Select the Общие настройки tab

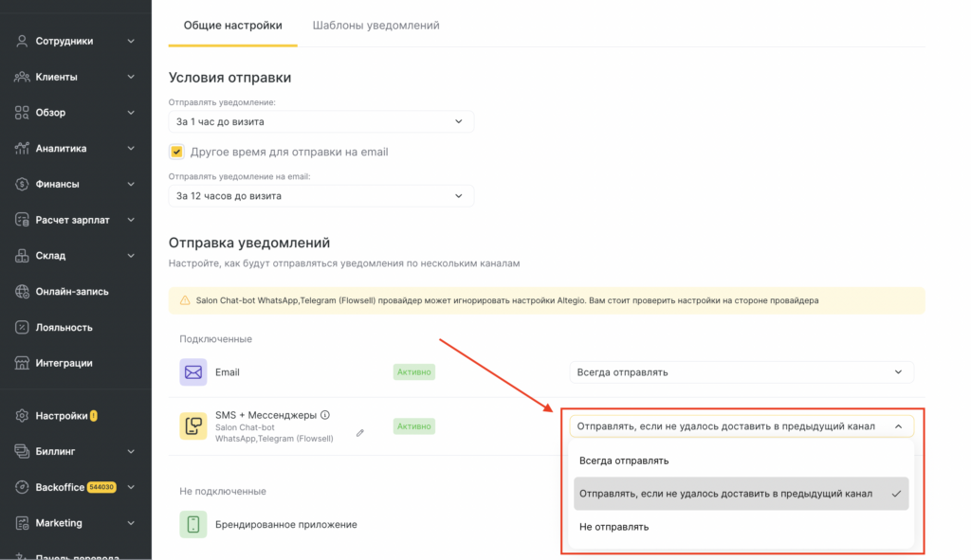click(x=233, y=26)
